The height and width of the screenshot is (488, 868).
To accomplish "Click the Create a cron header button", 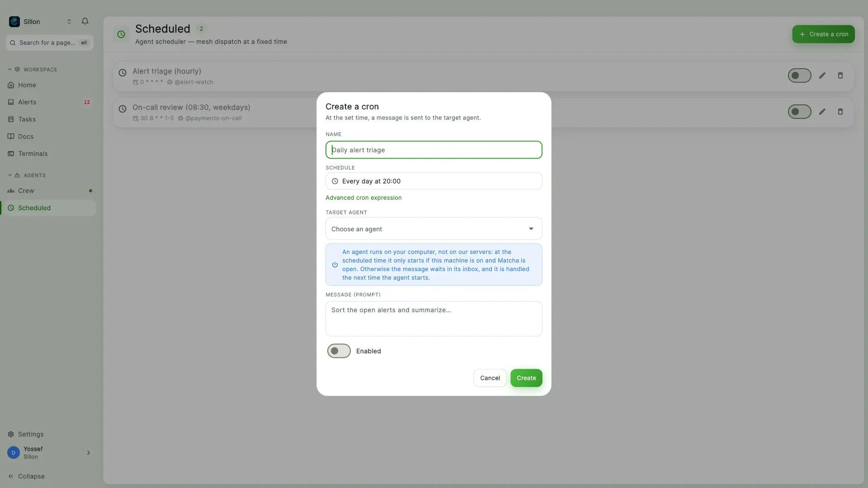I will pos(823,34).
